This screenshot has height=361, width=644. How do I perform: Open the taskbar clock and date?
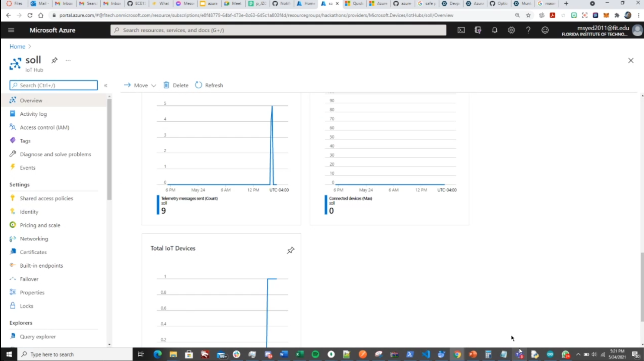[x=617, y=354]
